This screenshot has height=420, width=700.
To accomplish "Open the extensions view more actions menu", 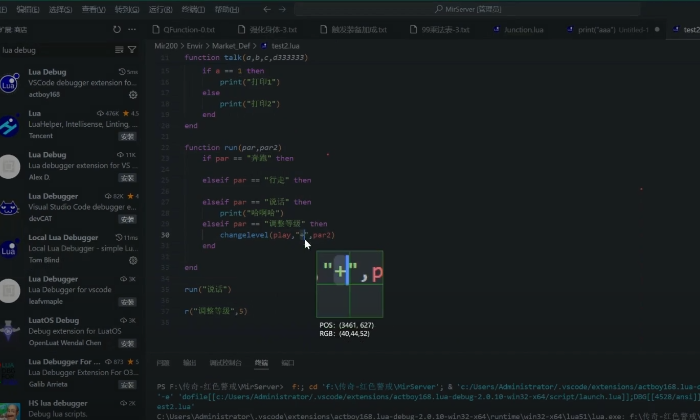I will point(133,30).
